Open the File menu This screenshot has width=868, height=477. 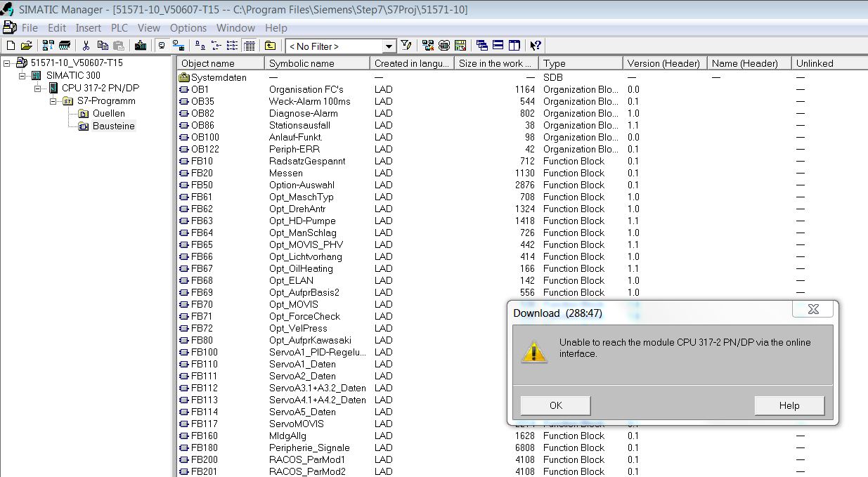(30, 28)
